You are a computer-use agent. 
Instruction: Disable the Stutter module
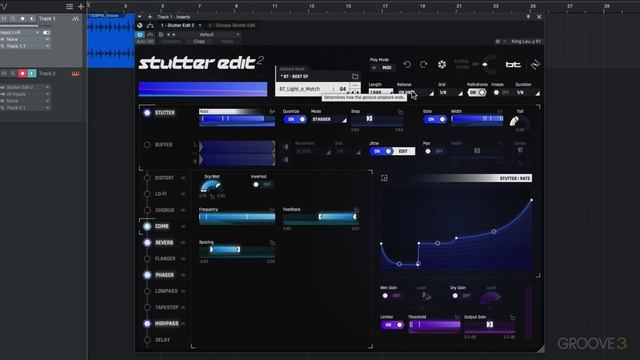tap(147, 113)
